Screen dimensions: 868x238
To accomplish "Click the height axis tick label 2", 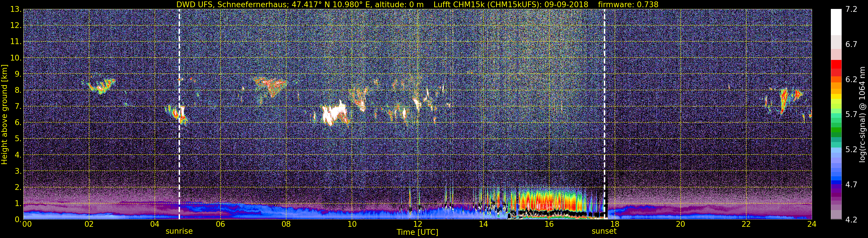I will click(18, 188).
